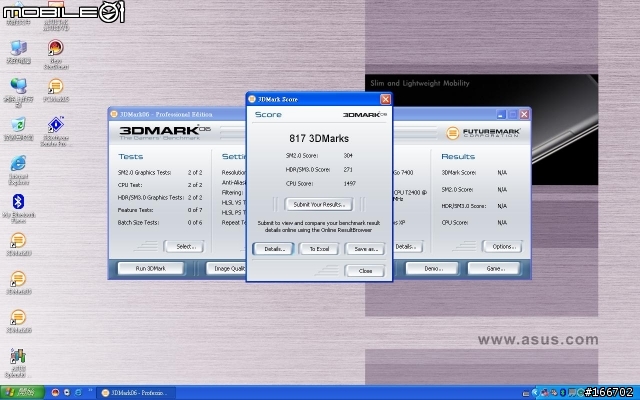Image resolution: width=640 pixels, height=400 pixels.
Task: Click the red quick launch icon
Action: coord(56,393)
